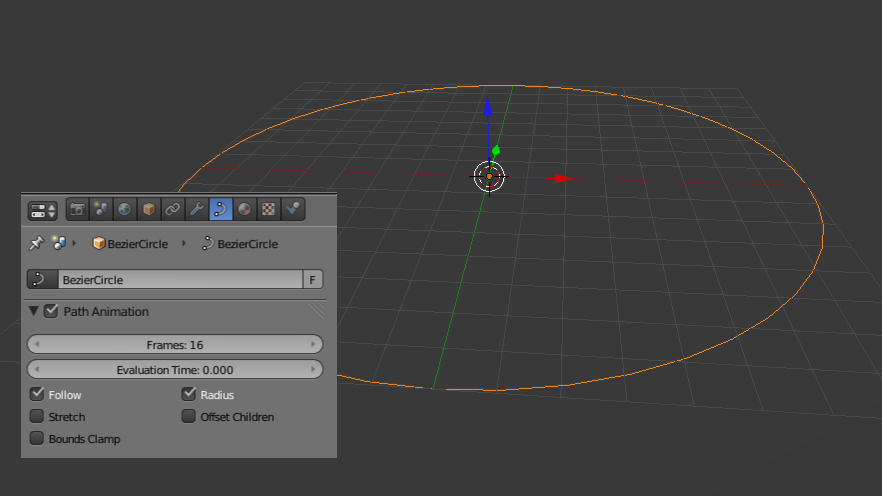Open the Modifiers tab (wrench icon)

[x=197, y=209]
